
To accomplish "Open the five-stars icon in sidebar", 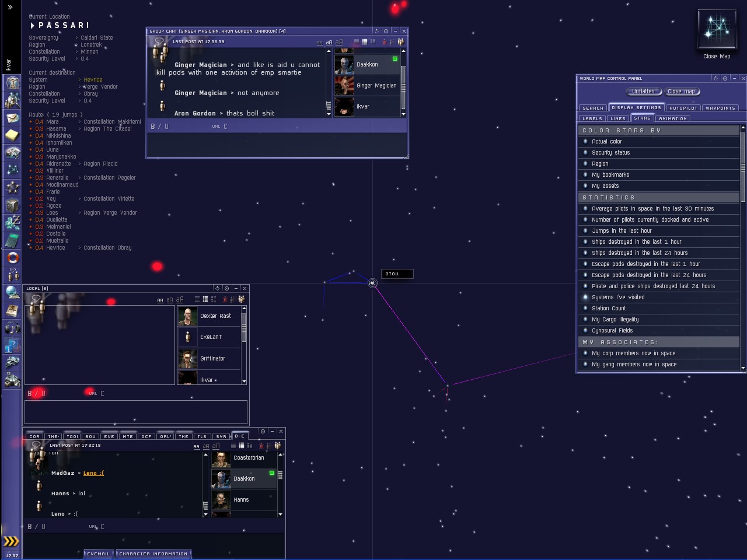I will (12, 188).
